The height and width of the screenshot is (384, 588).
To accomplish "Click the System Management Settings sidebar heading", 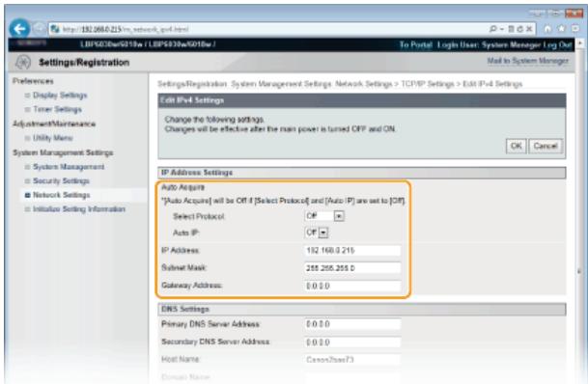I will tap(63, 152).
